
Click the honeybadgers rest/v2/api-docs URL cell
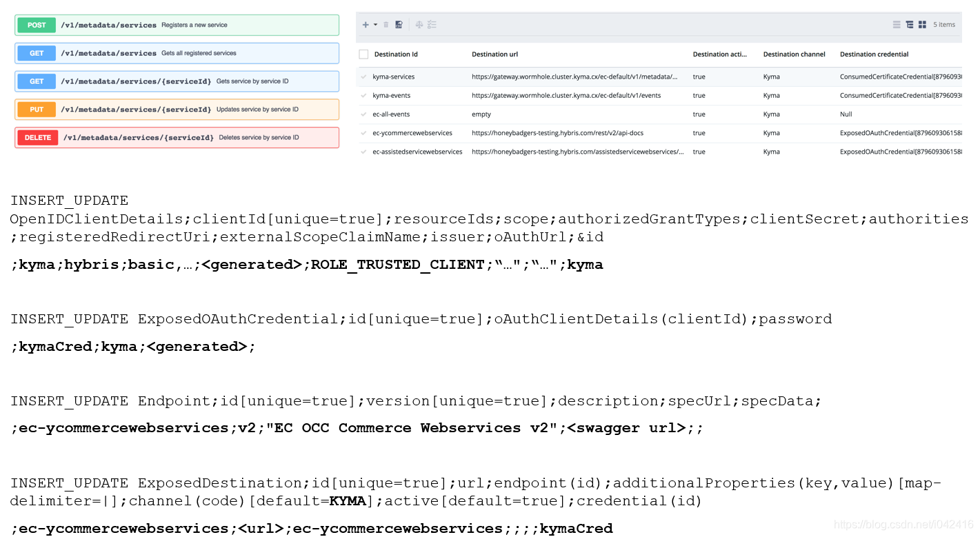(x=557, y=133)
